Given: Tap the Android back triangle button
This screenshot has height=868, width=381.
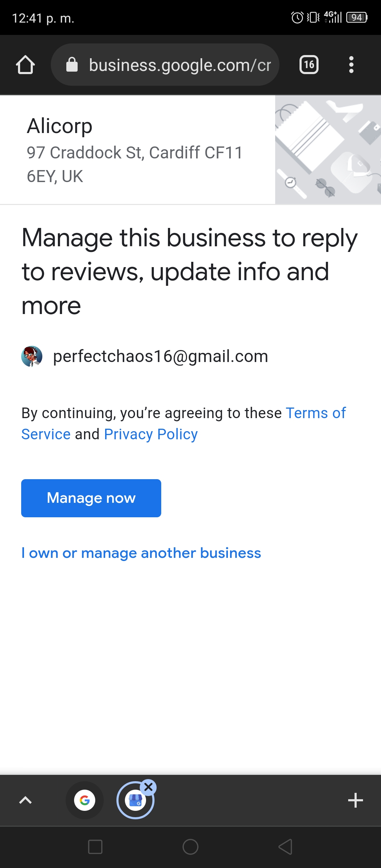Looking at the screenshot, I should [285, 847].
